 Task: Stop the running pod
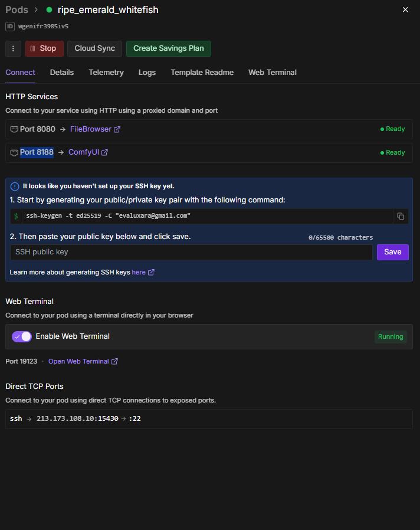click(x=44, y=48)
